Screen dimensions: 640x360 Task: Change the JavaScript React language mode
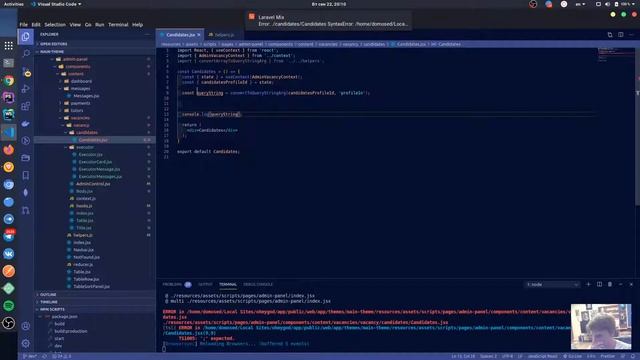tap(542, 356)
